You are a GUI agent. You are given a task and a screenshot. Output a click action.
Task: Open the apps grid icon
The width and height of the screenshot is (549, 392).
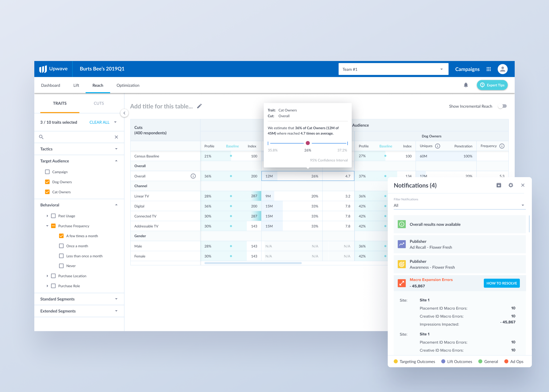click(x=488, y=69)
